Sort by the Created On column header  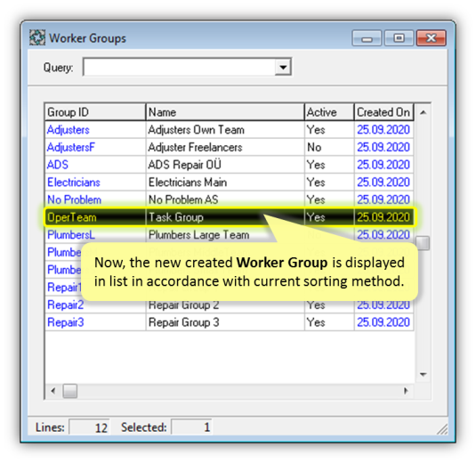pos(383,112)
